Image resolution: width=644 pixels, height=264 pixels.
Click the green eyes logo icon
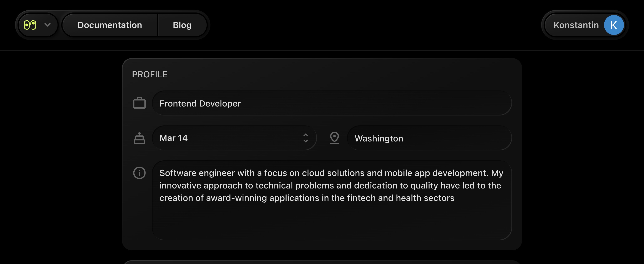30,25
